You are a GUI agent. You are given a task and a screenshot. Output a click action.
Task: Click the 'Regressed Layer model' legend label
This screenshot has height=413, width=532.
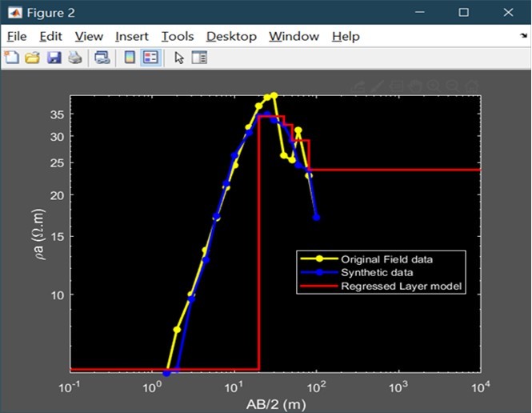click(401, 286)
